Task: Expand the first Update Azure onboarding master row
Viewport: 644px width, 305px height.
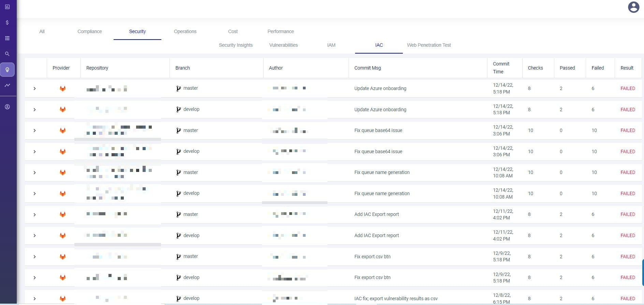Action: [34, 89]
